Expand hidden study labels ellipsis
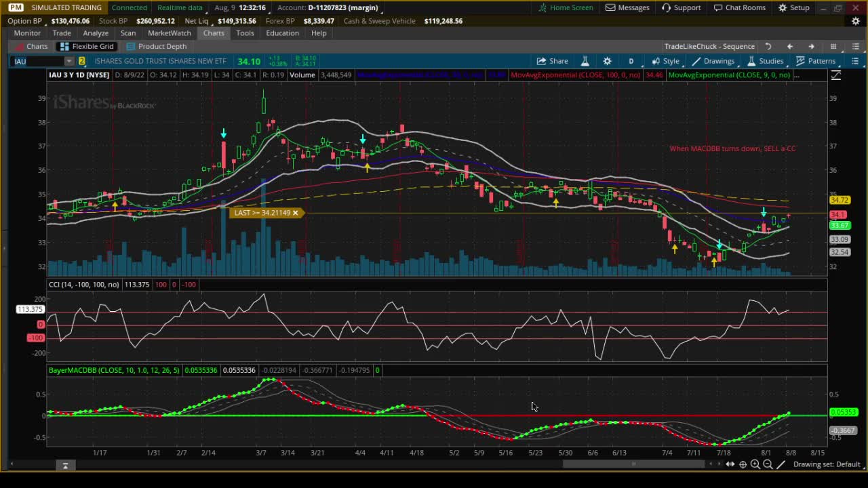 tap(796, 75)
